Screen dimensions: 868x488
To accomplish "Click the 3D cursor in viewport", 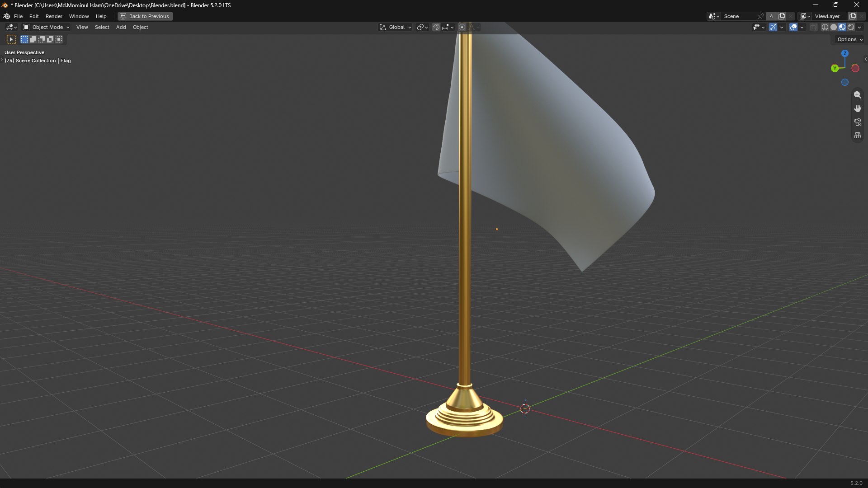I will coord(525,409).
